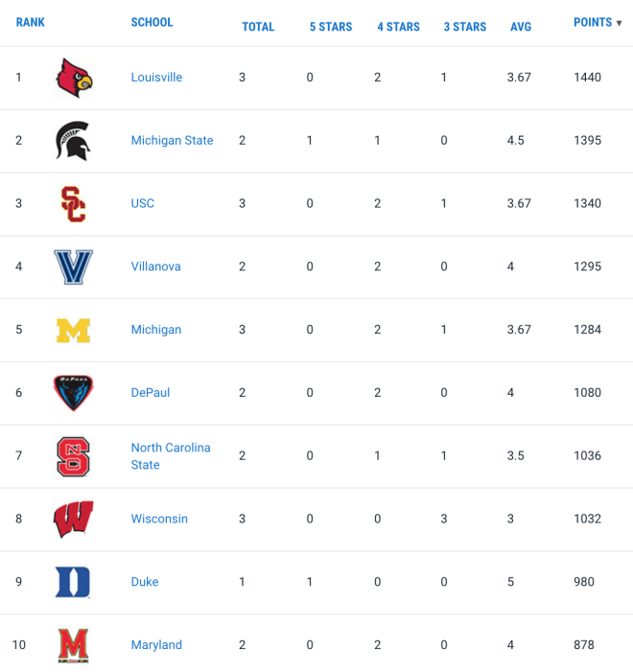Sort by the 5 STARS column header

click(x=331, y=27)
